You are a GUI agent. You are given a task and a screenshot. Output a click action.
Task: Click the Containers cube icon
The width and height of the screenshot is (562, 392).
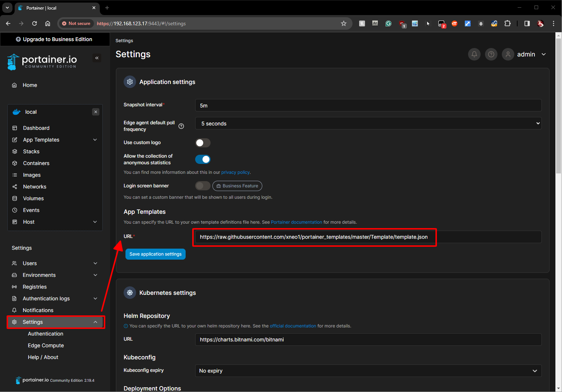[x=15, y=163]
